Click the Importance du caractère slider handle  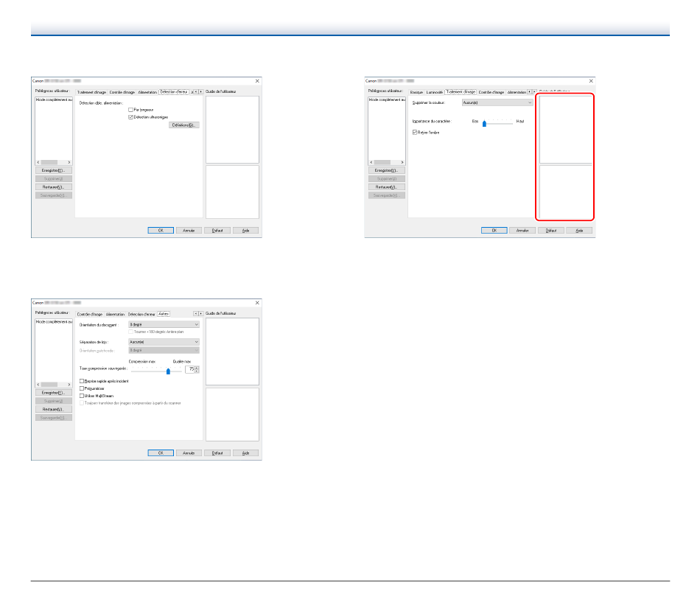[x=484, y=124]
